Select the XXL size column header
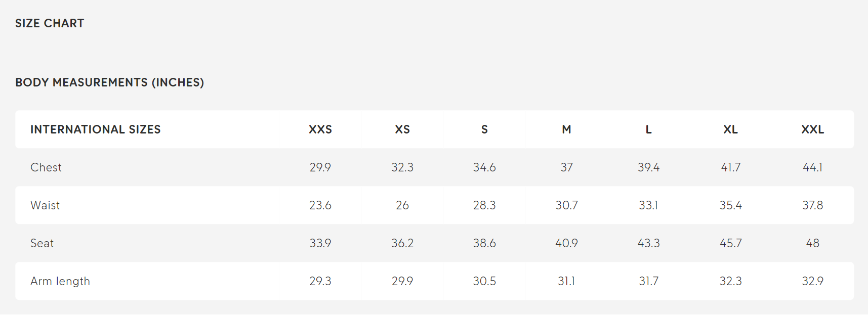 (x=812, y=129)
